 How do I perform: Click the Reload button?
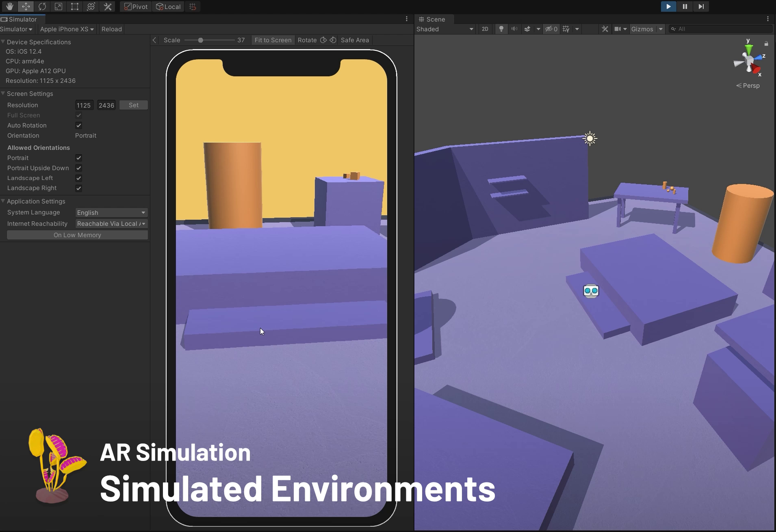[x=111, y=29]
